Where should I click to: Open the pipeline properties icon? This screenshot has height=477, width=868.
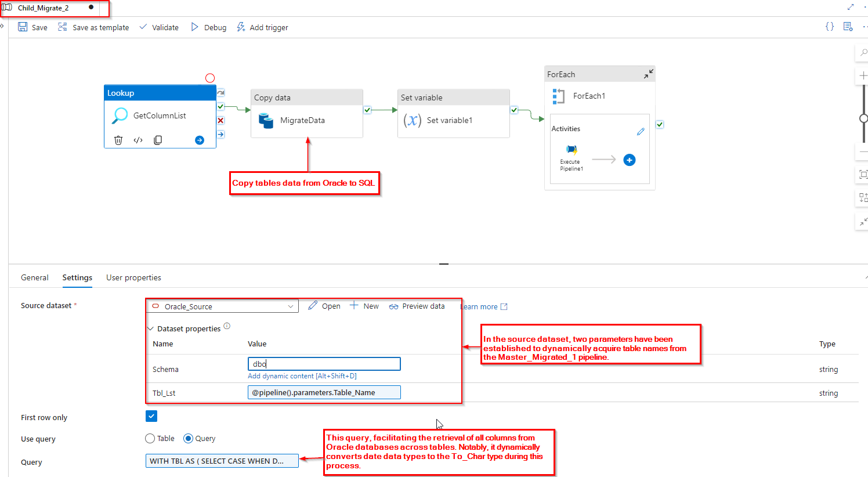click(848, 27)
